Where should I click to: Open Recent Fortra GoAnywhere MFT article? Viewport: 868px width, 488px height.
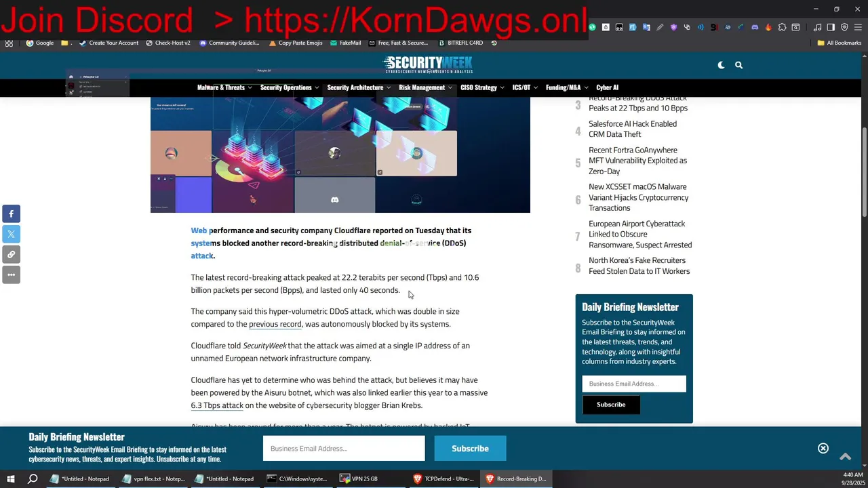point(638,161)
